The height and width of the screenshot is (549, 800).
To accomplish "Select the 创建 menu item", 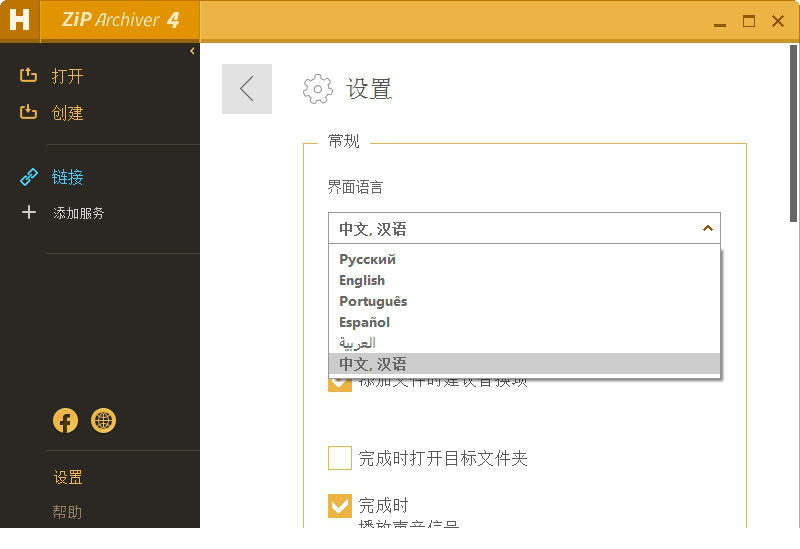I will point(67,113).
